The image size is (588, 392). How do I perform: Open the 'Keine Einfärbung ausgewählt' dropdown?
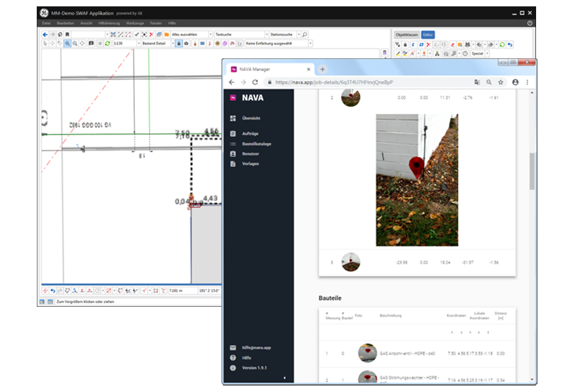(x=310, y=44)
